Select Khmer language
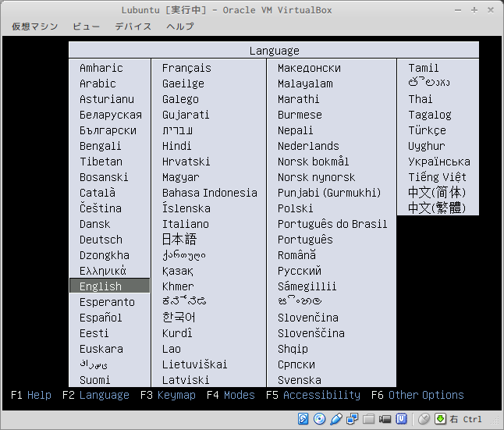 178,286
